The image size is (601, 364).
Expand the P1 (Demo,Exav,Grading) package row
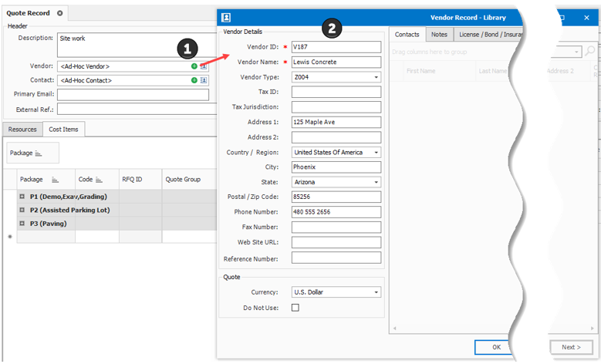22,197
